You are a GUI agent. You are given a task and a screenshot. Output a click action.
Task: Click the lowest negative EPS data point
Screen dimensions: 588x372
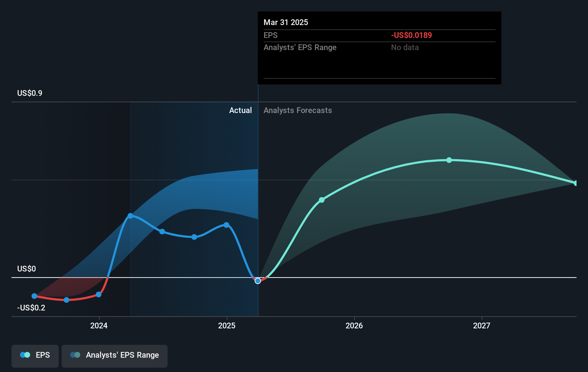coord(67,300)
